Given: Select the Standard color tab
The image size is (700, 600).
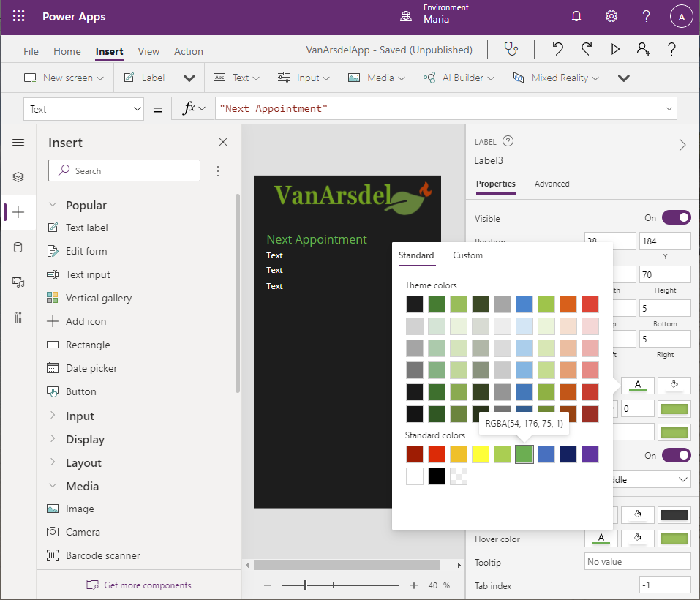Looking at the screenshot, I should pos(416,255).
